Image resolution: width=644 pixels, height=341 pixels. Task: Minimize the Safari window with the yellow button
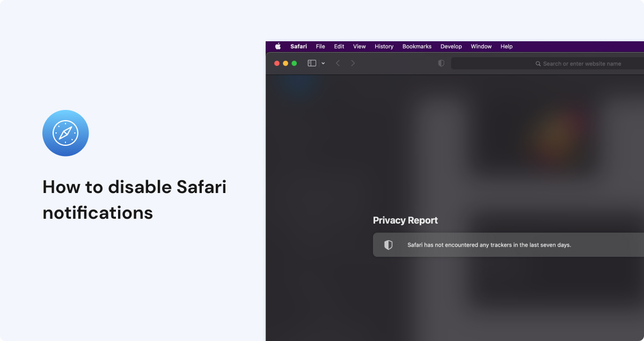[x=286, y=63]
